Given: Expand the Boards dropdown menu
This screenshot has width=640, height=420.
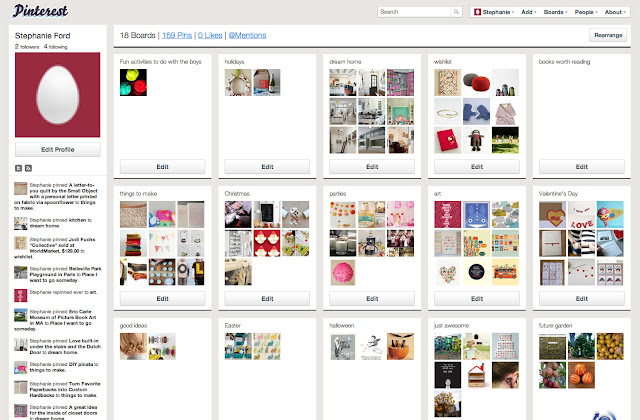Looking at the screenshot, I should 555,12.
